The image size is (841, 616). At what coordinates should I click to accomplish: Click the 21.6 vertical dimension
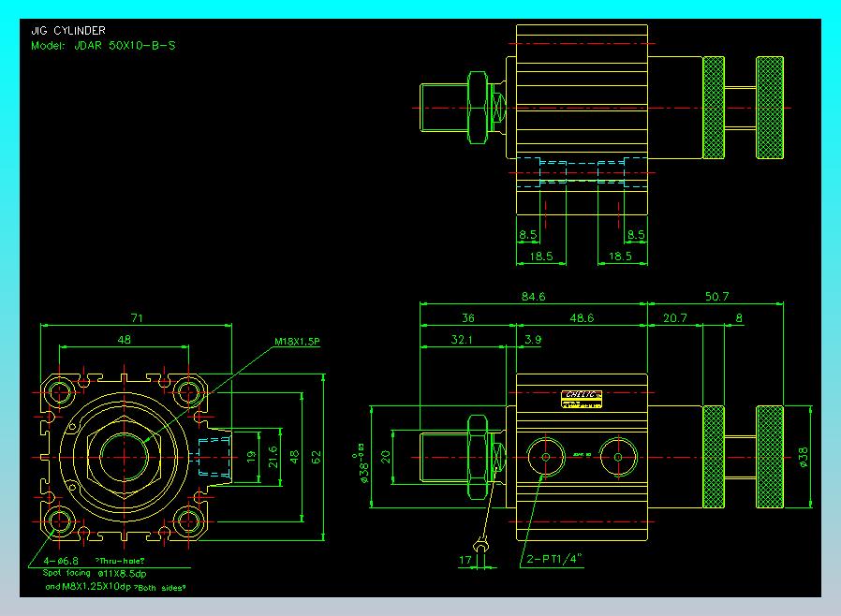click(273, 457)
